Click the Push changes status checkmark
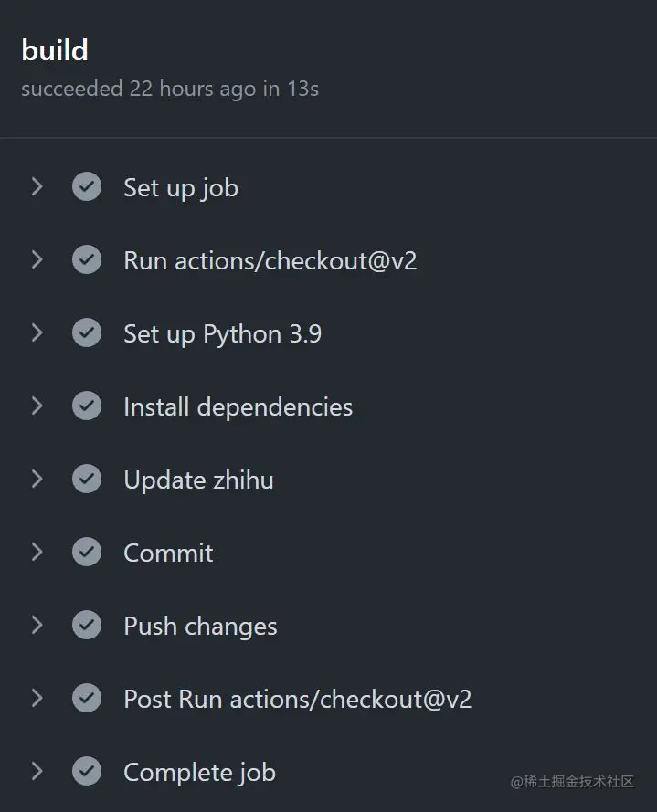 [87, 626]
